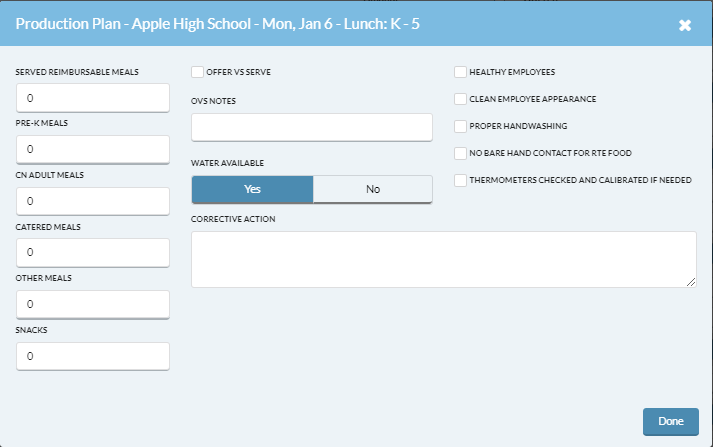Select No for Water Available

pos(372,189)
